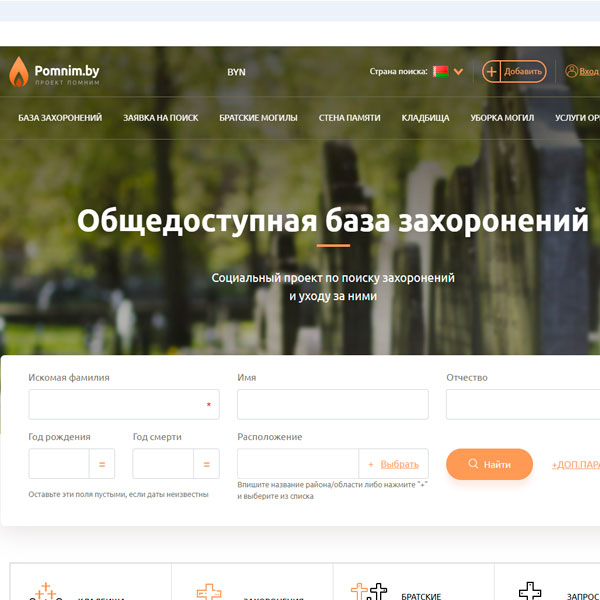Focus the Расположение input field
Screen dimensions: 600x600
click(x=298, y=463)
